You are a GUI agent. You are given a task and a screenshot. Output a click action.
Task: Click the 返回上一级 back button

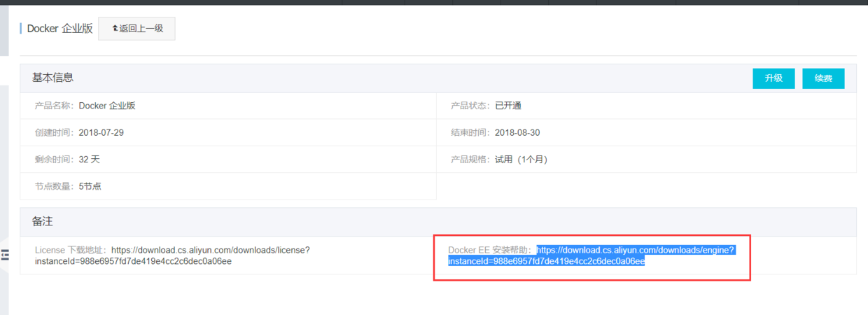pyautogui.click(x=136, y=29)
